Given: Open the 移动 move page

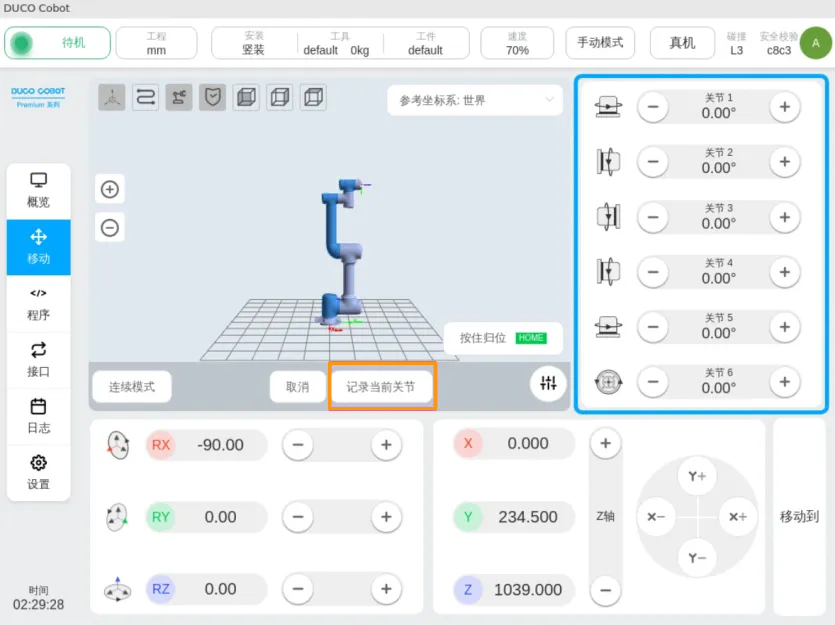Looking at the screenshot, I should [38, 248].
